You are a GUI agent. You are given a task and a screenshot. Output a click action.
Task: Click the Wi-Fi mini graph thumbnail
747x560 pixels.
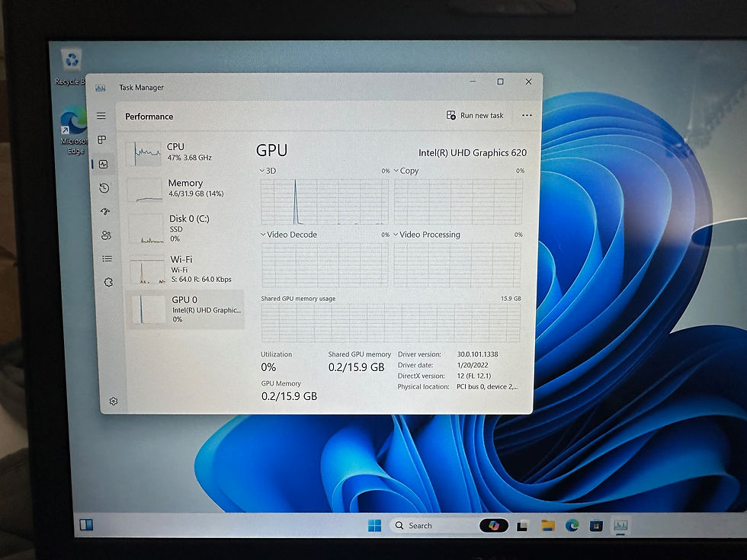pos(148,269)
